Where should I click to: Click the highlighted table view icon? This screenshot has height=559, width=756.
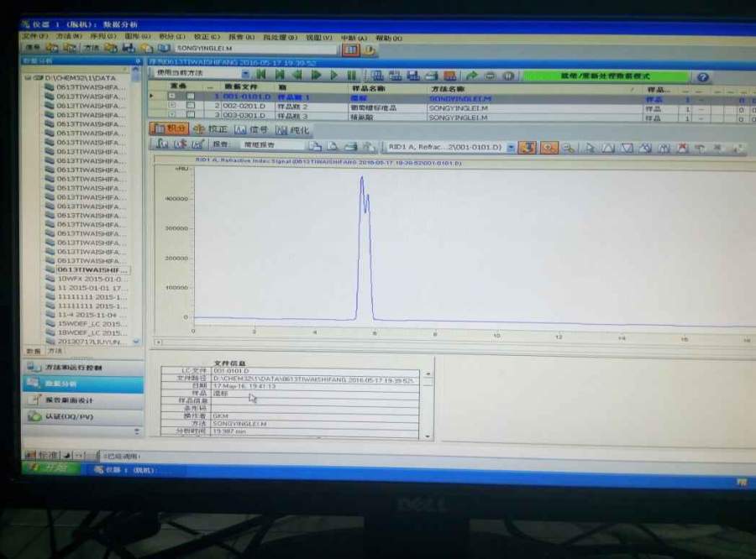(350, 50)
